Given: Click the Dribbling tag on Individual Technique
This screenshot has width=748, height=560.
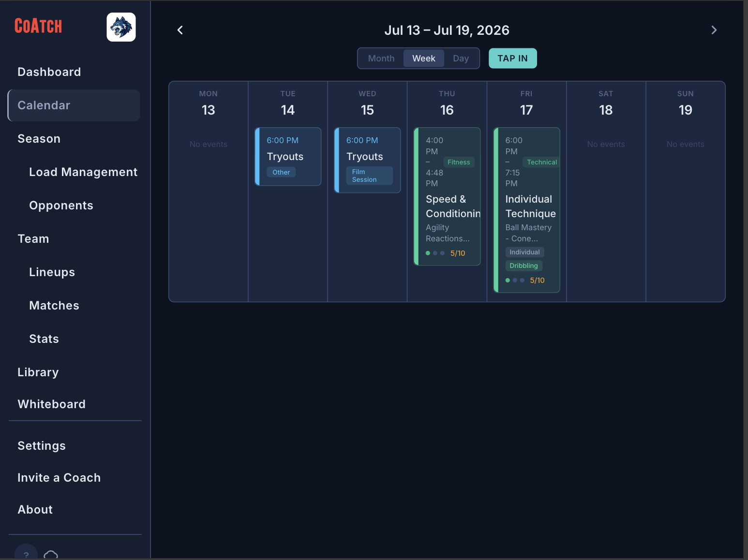Looking at the screenshot, I should point(524,265).
